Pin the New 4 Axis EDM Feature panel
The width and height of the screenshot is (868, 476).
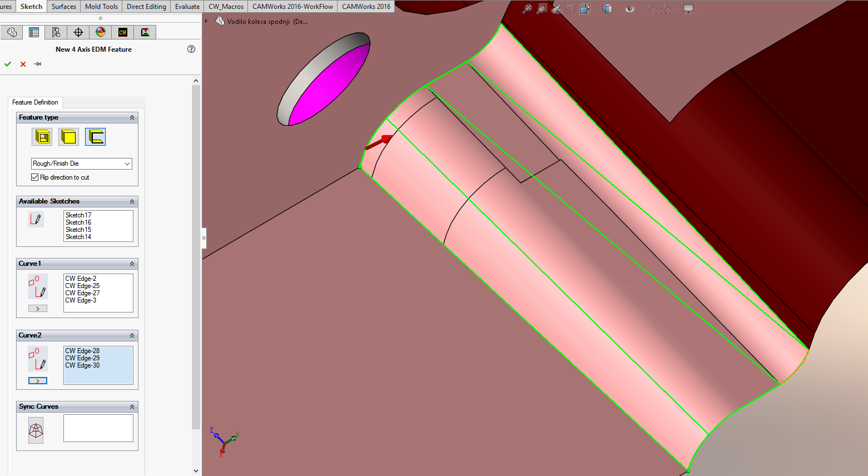coord(38,64)
